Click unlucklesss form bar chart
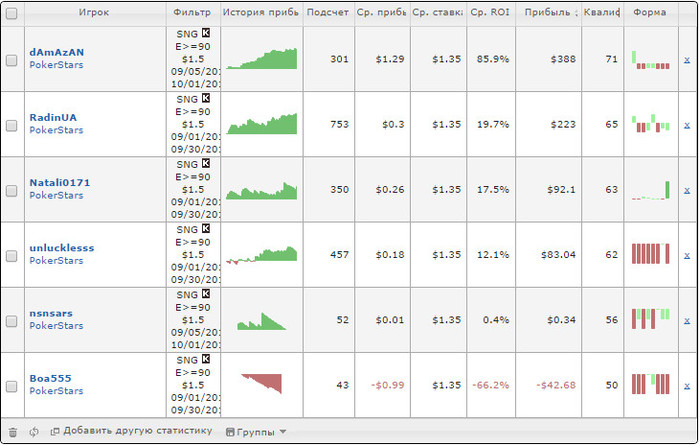This screenshot has height=445, width=700. (650, 254)
